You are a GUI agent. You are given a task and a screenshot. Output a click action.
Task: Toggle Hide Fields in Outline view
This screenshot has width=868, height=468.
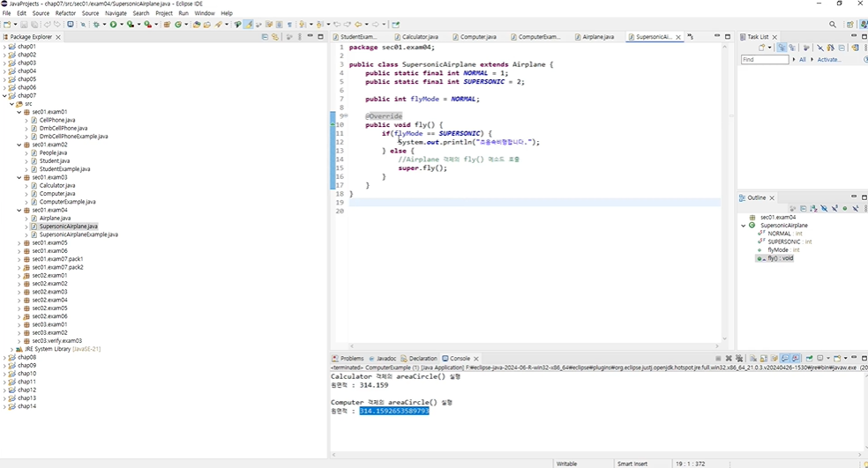(824, 209)
